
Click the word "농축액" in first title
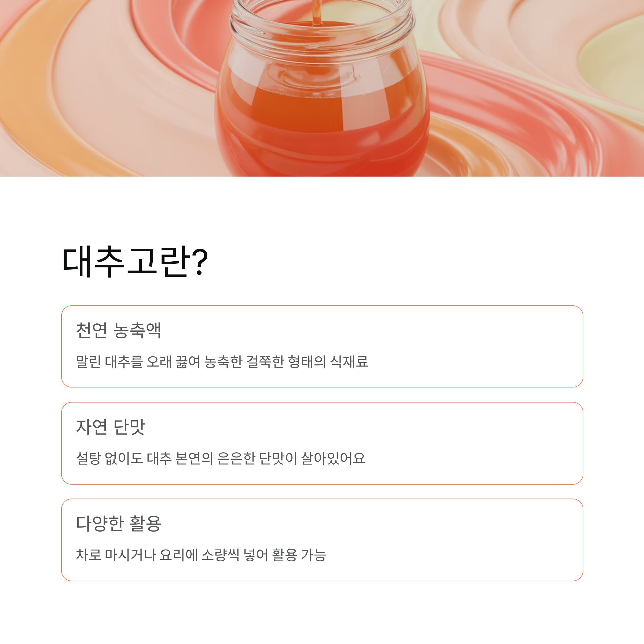point(137,330)
